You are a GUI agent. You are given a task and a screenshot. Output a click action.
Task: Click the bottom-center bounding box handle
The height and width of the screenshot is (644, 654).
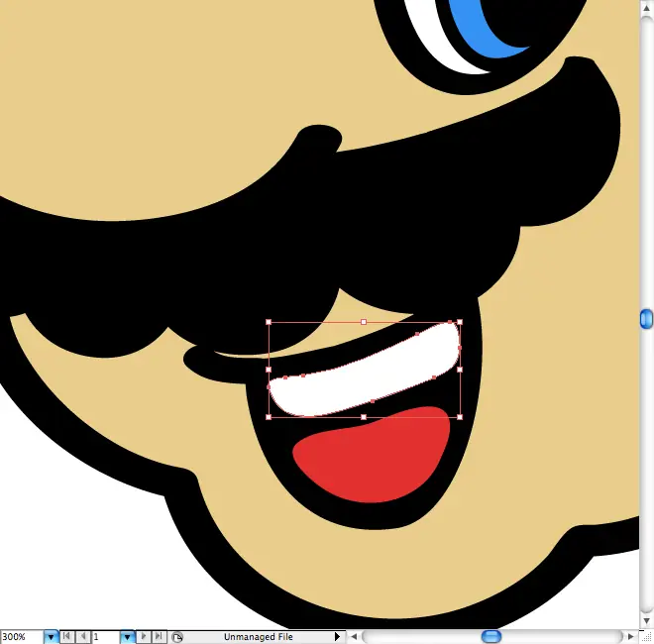click(364, 417)
